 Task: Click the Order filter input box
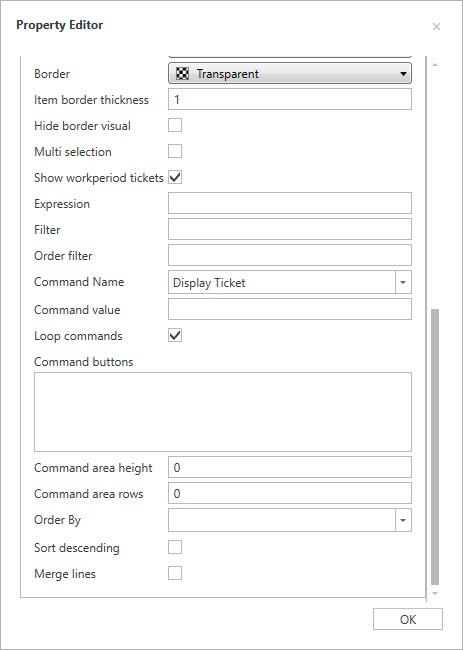pos(290,255)
